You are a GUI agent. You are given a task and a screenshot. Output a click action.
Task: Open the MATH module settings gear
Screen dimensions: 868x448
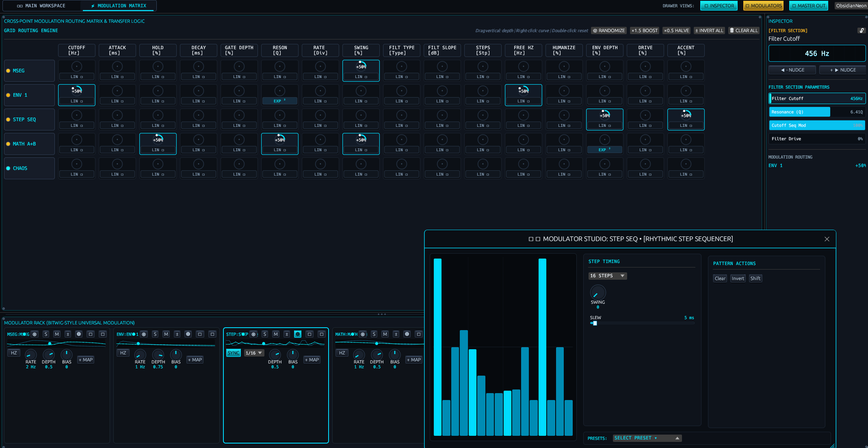407,334
